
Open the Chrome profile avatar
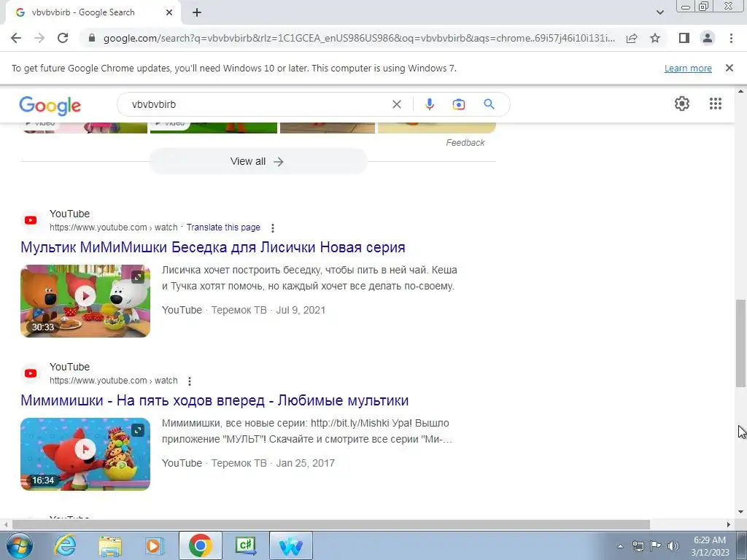[x=708, y=38]
